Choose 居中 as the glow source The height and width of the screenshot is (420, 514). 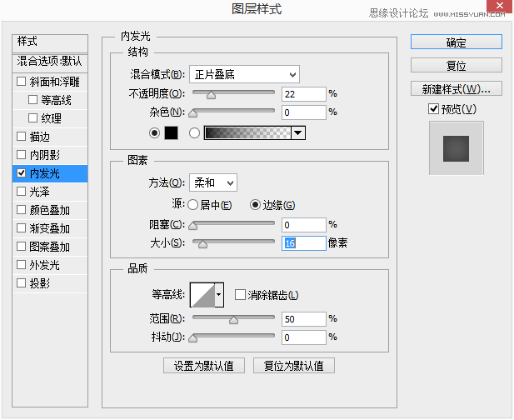point(192,205)
